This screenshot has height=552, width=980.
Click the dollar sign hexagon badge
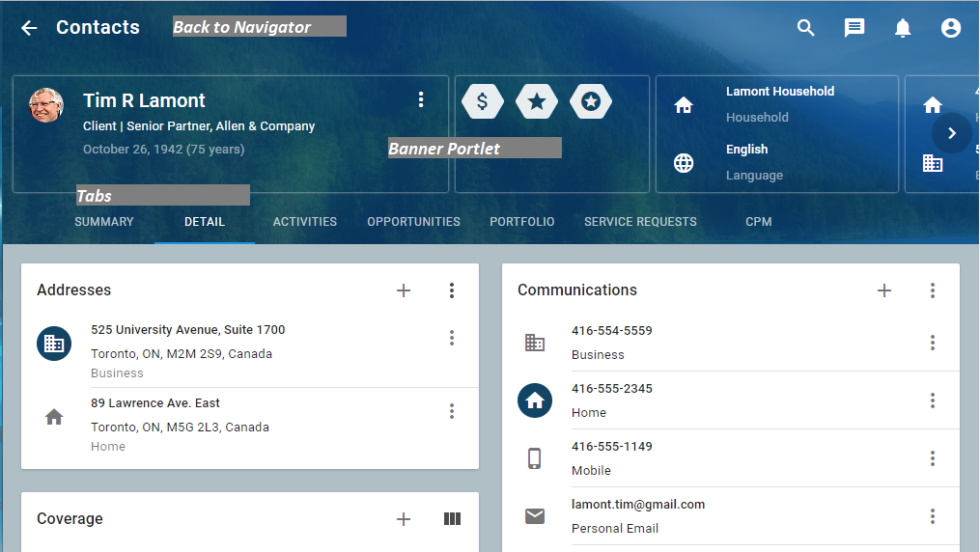click(x=483, y=101)
